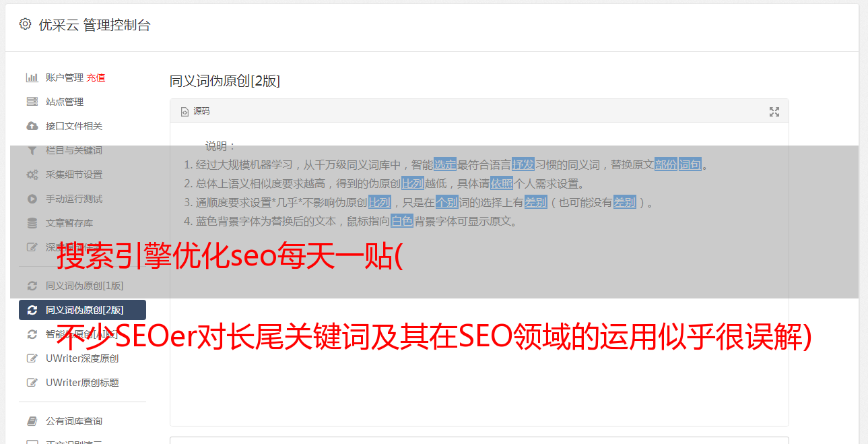Click the cloud upload icon for 接口文件相关
Screen dimensions: 868x444
pyautogui.click(x=32, y=126)
